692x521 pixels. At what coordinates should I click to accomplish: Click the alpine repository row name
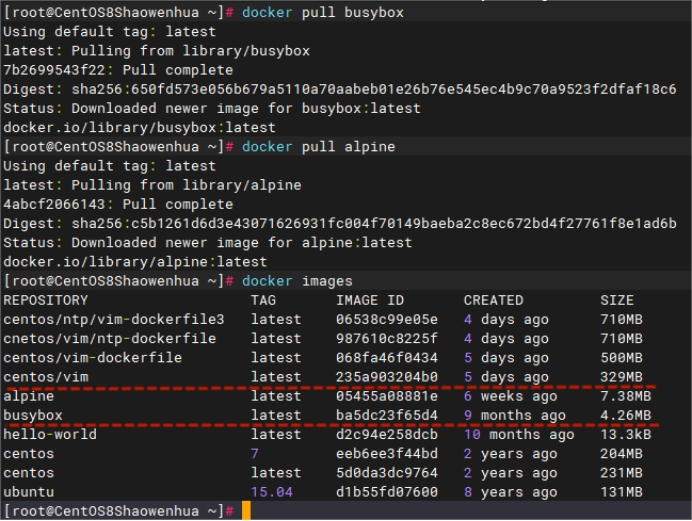[29, 396]
